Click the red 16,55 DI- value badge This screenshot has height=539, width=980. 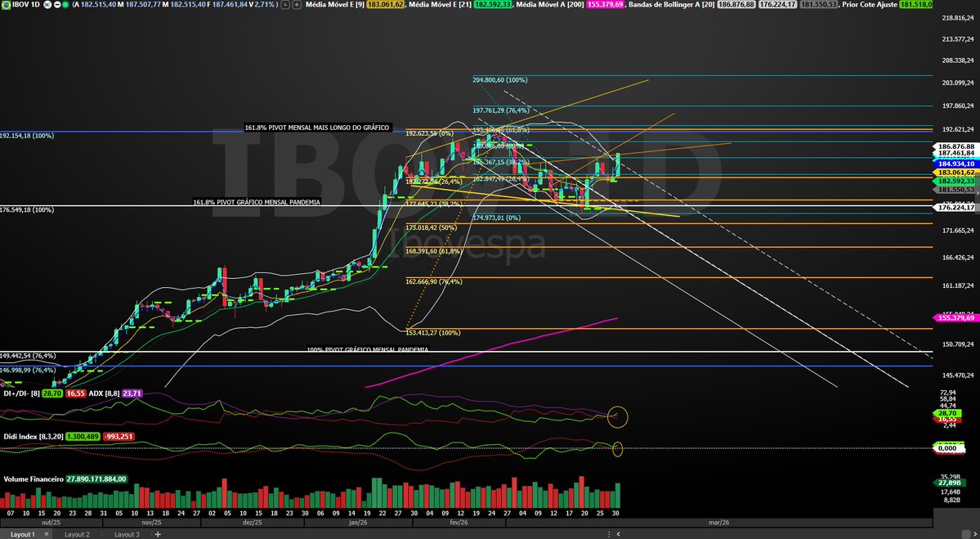(x=76, y=393)
